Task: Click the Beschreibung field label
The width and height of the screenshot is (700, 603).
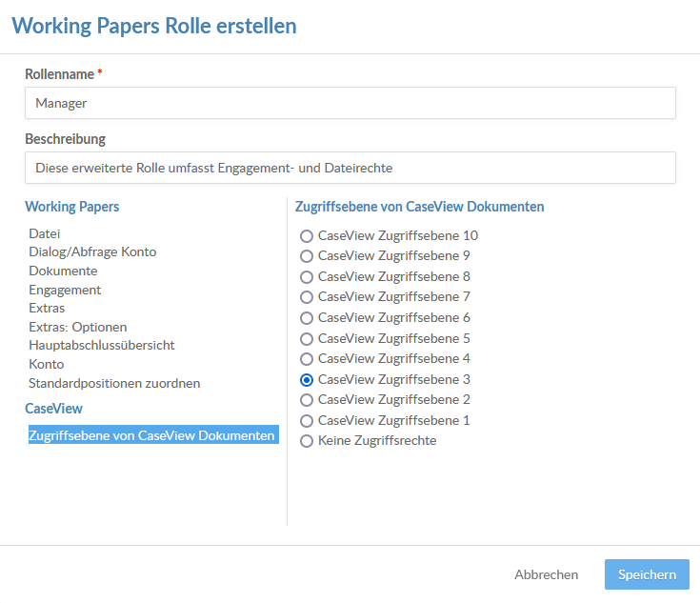Action: coord(65,139)
